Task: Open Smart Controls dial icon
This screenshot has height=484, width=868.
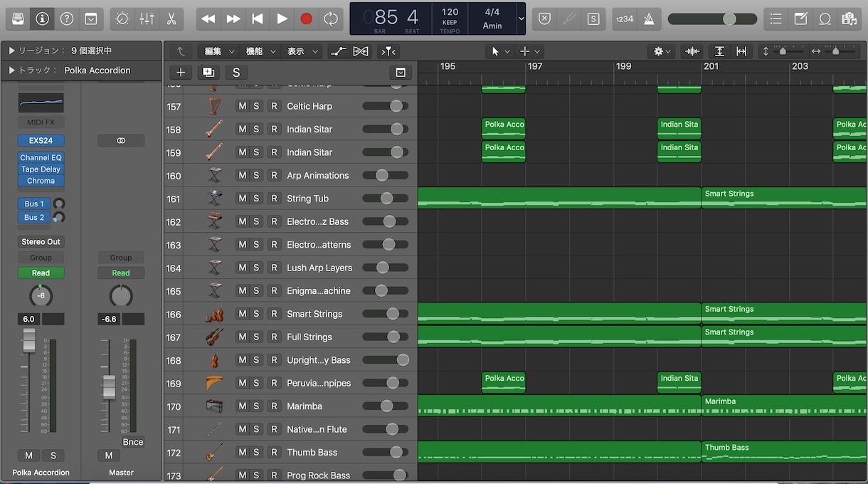Action: pyautogui.click(x=122, y=19)
